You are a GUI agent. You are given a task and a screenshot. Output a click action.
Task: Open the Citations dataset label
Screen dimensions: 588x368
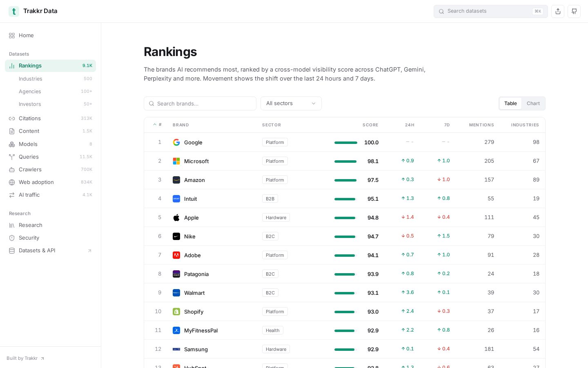click(30, 119)
